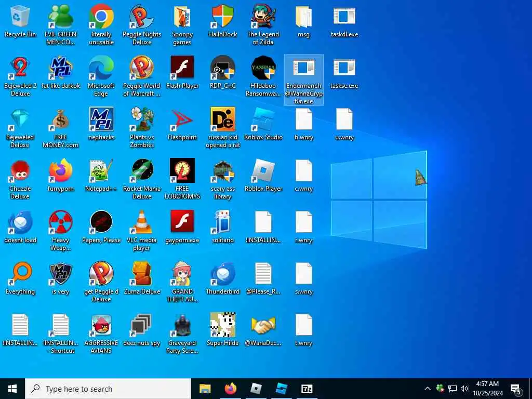Select the Papers, Please icon

[x=101, y=222]
